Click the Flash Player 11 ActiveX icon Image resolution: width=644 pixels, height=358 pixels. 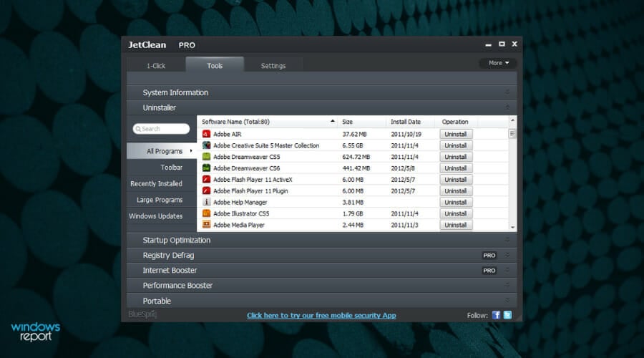(206, 180)
